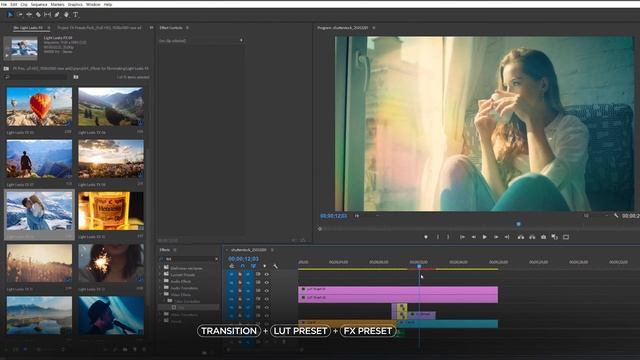Select the Type tool
The width and height of the screenshot is (640, 360).
76,15
